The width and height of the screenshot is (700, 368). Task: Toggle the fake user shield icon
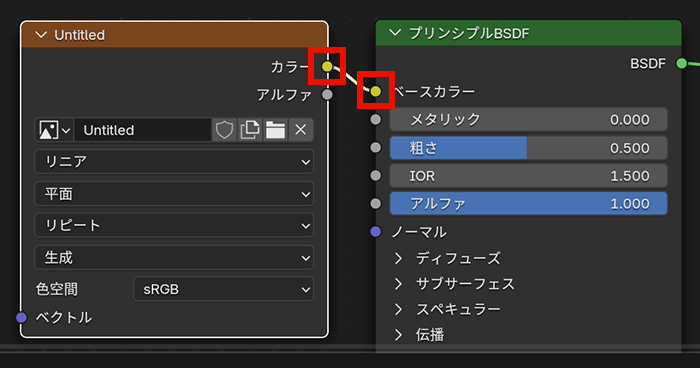point(224,130)
